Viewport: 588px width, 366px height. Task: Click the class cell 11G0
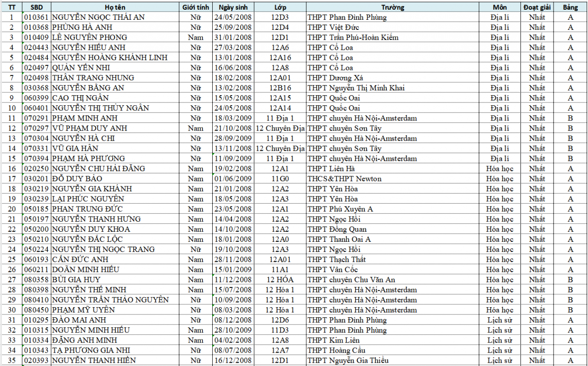click(280, 179)
